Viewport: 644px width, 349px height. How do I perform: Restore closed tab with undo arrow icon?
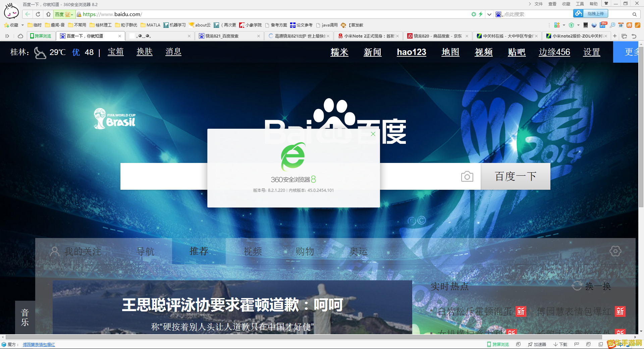[x=634, y=36]
